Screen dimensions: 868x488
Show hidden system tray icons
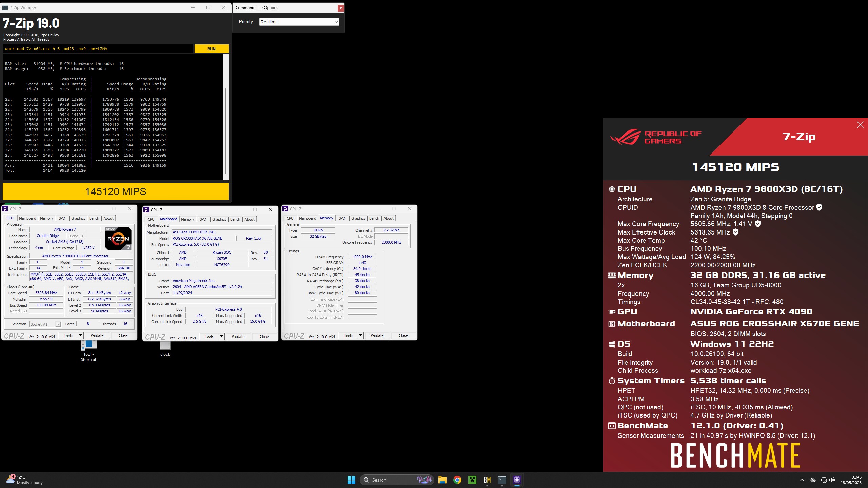[802, 480]
